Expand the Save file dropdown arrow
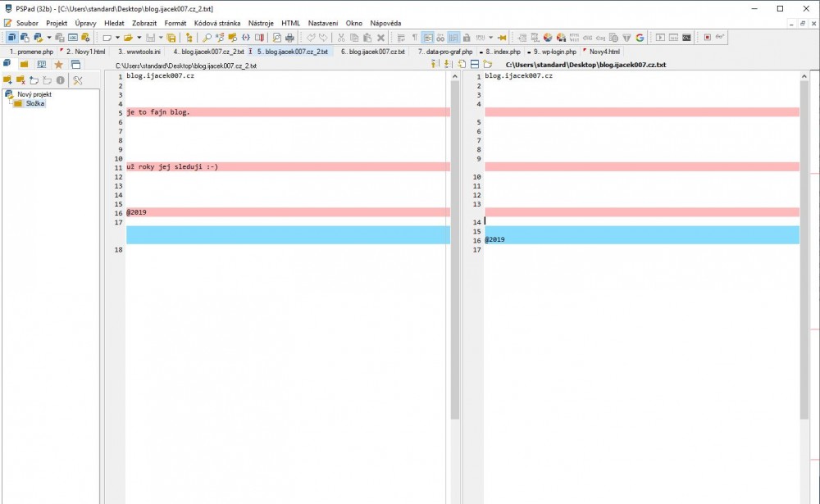Screen dimensions: 820x504 (x=160, y=38)
